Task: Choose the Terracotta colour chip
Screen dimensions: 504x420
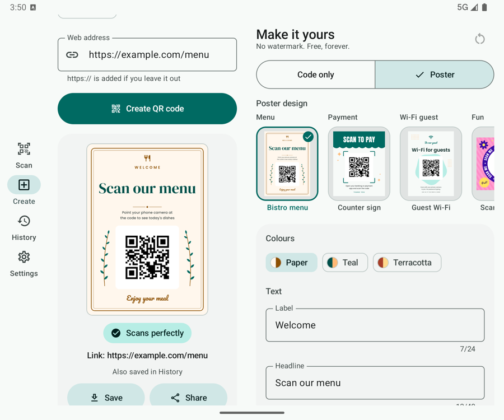Action: click(407, 263)
